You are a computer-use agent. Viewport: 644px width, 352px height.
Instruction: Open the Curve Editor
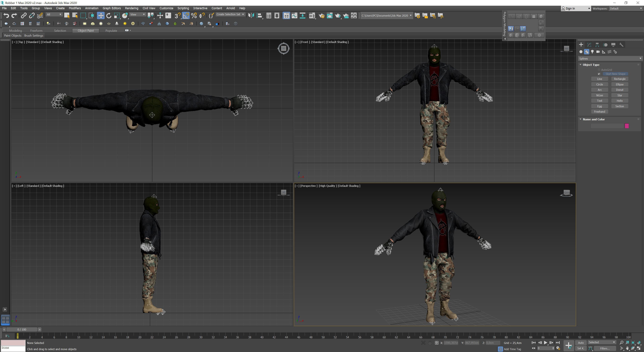click(x=294, y=15)
